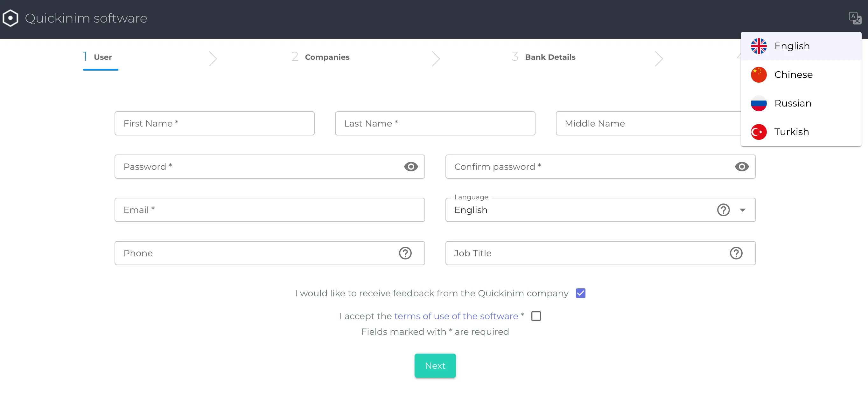868x393 pixels.
Task: Click the Chinese flag icon
Action: (x=759, y=74)
